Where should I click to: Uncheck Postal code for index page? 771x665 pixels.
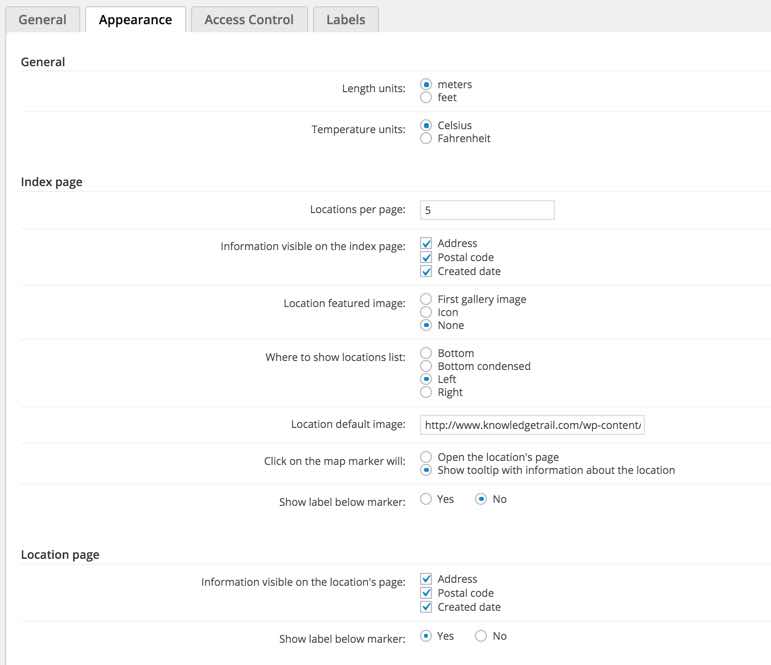click(x=426, y=258)
